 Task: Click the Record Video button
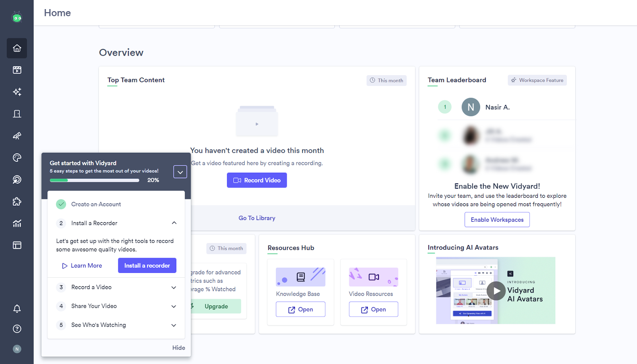[x=257, y=180]
